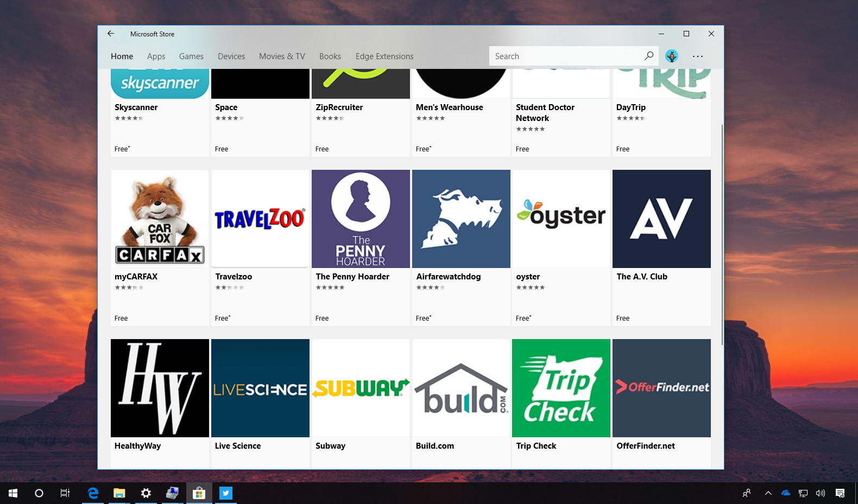This screenshot has width=858, height=504.
Task: Click the Subway app name
Action: tap(330, 446)
